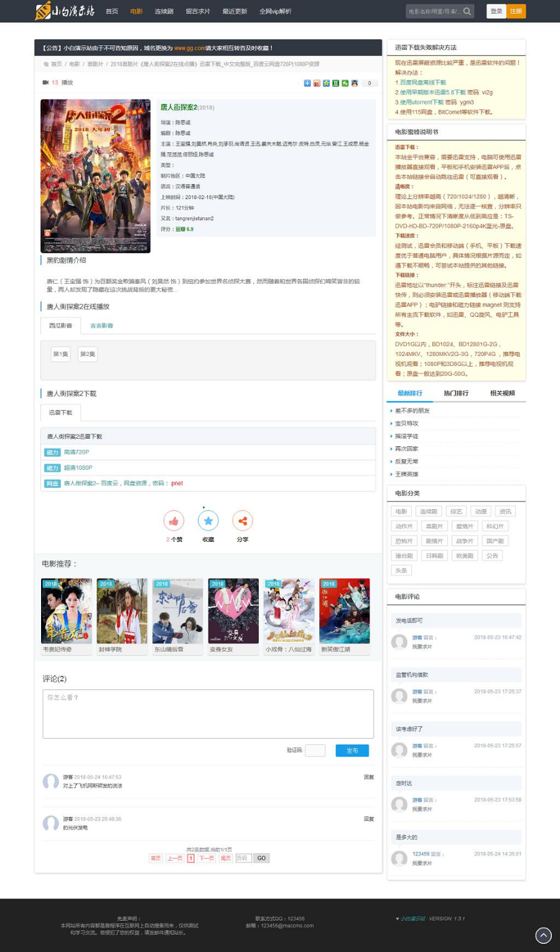
Task: Click the 动漫 category tag
Action: click(x=481, y=511)
